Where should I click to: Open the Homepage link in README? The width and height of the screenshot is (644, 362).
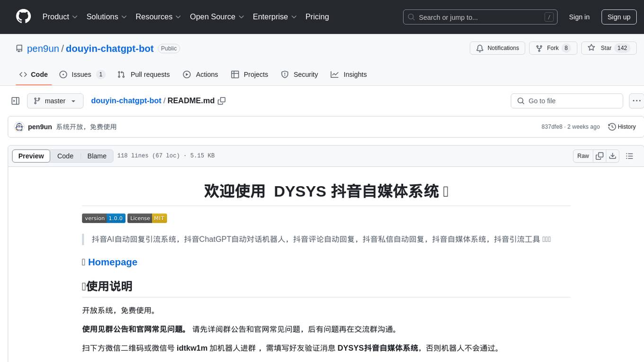(113, 262)
